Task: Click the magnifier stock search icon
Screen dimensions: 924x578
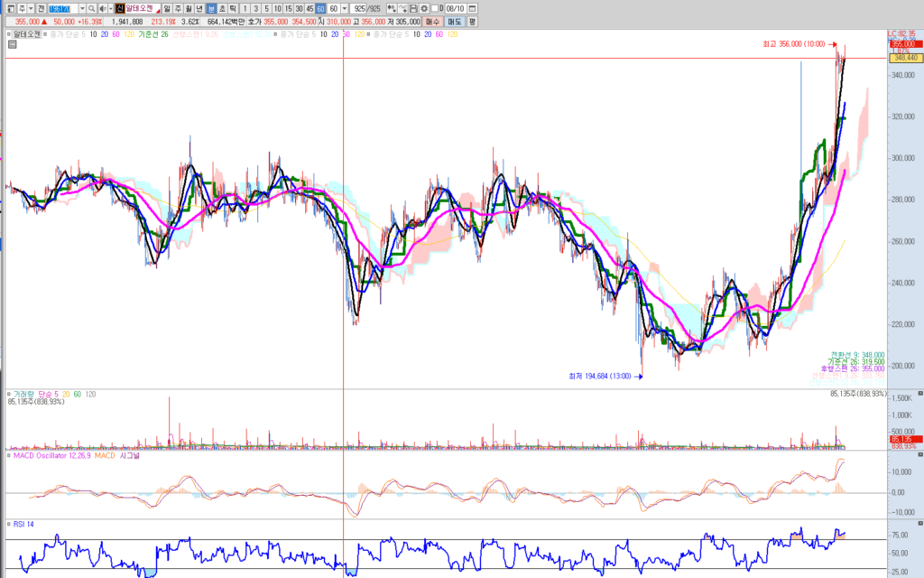Action: tap(91, 9)
